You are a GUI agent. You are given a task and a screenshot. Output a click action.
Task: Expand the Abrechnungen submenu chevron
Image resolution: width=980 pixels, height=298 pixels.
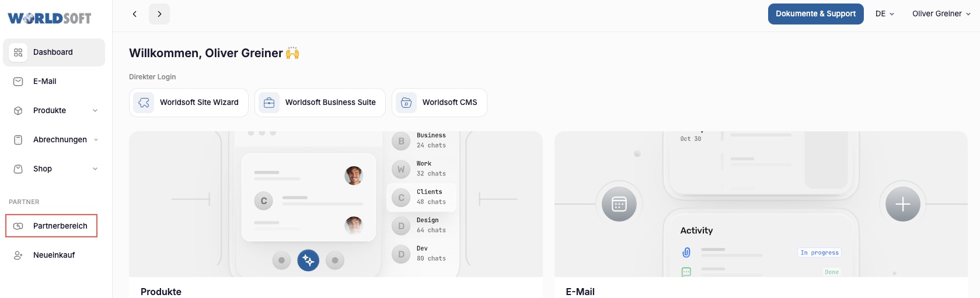click(x=96, y=140)
